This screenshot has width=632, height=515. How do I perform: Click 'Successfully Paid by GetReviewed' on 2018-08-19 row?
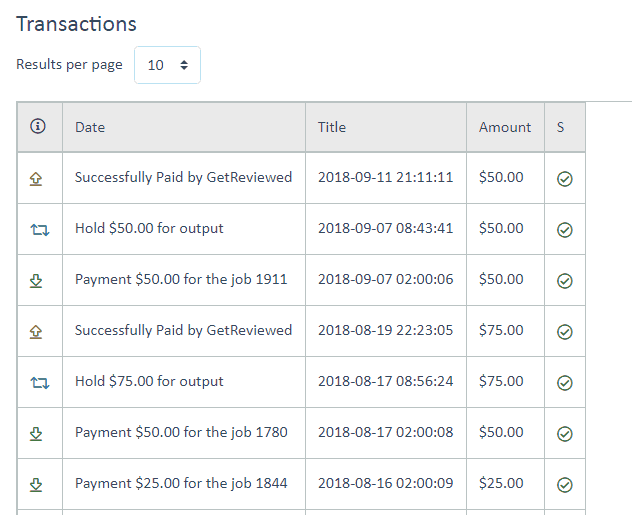[183, 330]
